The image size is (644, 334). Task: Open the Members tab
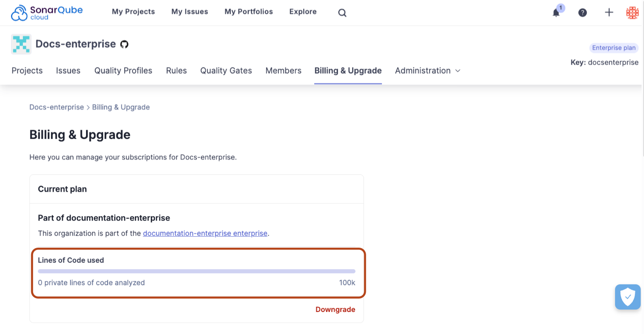coord(283,71)
